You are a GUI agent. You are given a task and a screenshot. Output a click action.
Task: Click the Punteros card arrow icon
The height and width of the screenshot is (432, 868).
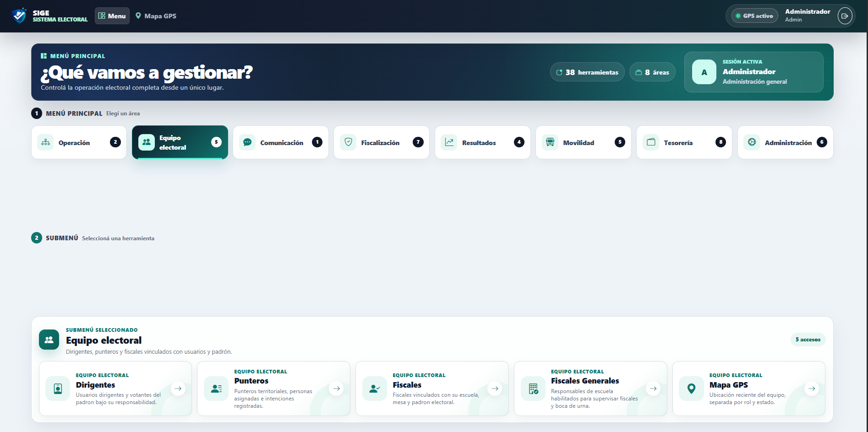(336, 389)
